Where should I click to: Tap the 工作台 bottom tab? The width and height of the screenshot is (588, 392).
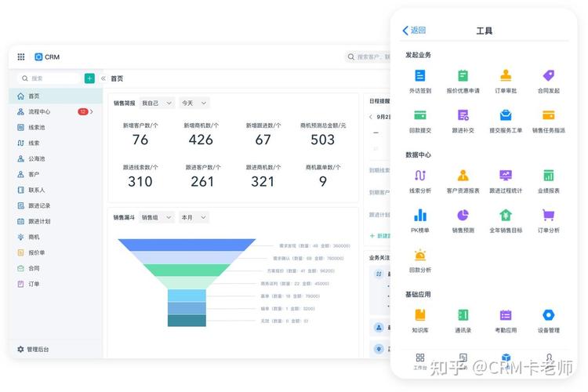(x=420, y=361)
